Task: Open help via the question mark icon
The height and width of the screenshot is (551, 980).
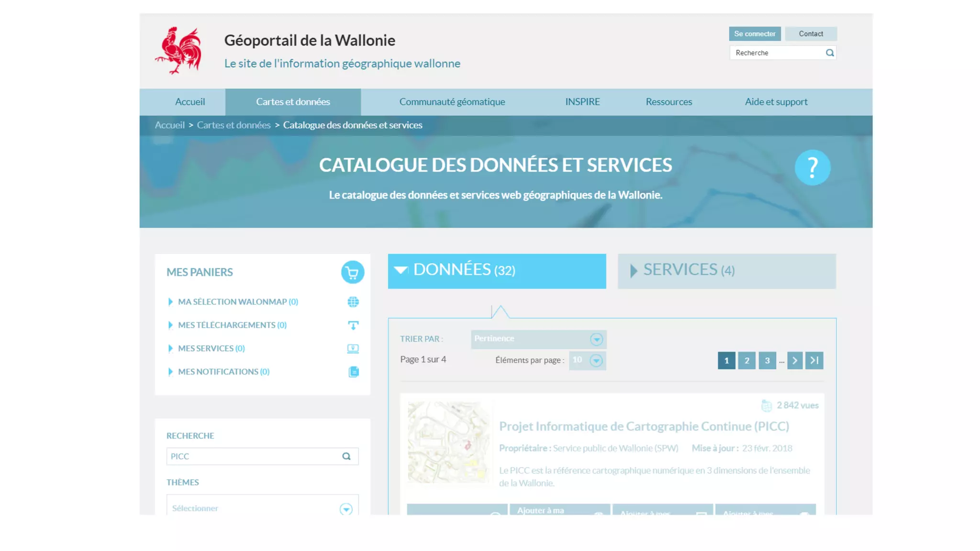Action: [812, 167]
